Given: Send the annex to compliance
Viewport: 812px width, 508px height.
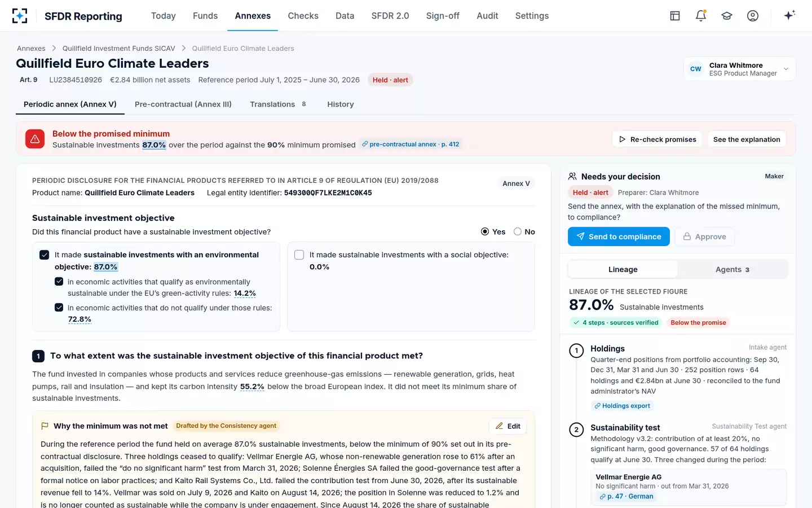Looking at the screenshot, I should click(619, 237).
